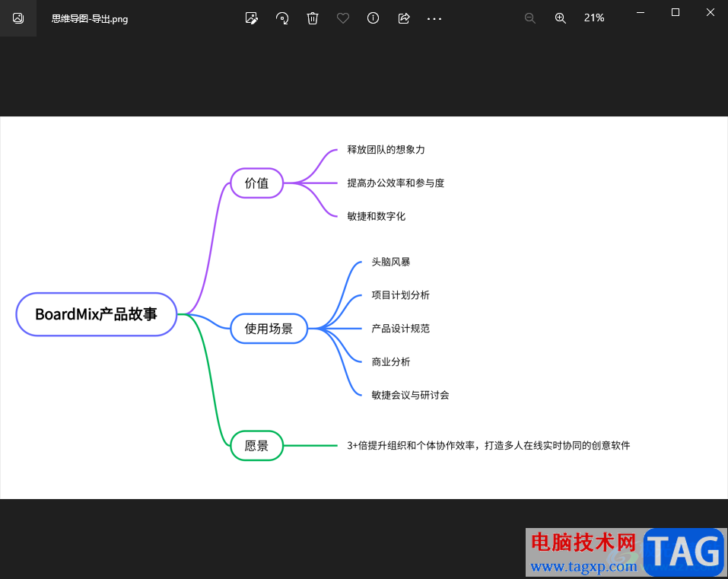Zoom in with the plus magnifier

click(x=561, y=18)
